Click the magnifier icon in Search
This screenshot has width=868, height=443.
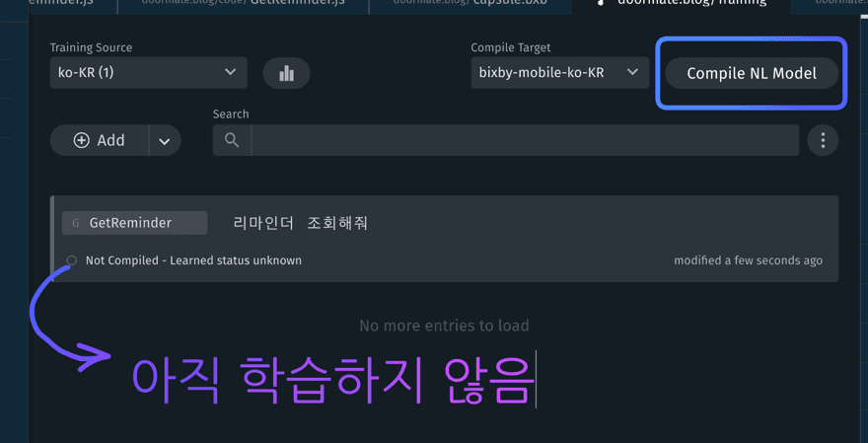pos(232,140)
